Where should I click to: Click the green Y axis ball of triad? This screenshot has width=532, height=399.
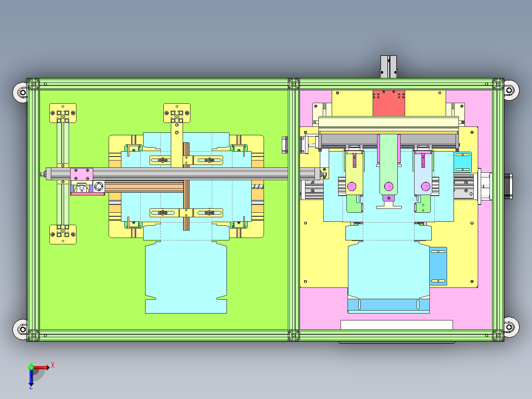pyautogui.click(x=31, y=367)
